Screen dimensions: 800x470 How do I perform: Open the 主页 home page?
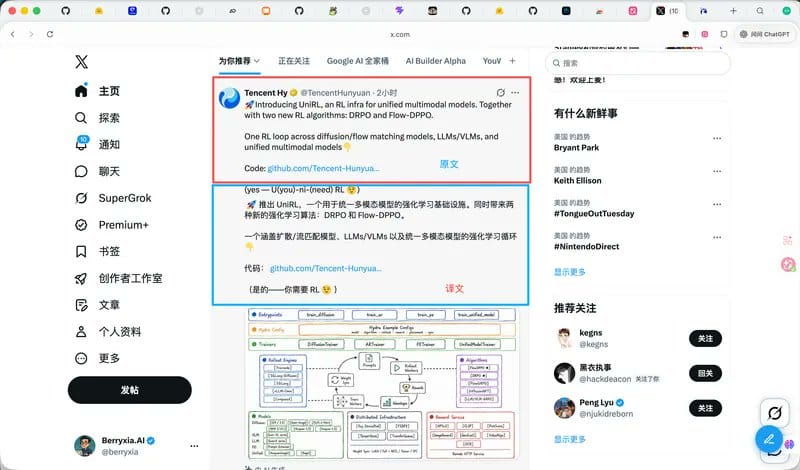(97, 91)
